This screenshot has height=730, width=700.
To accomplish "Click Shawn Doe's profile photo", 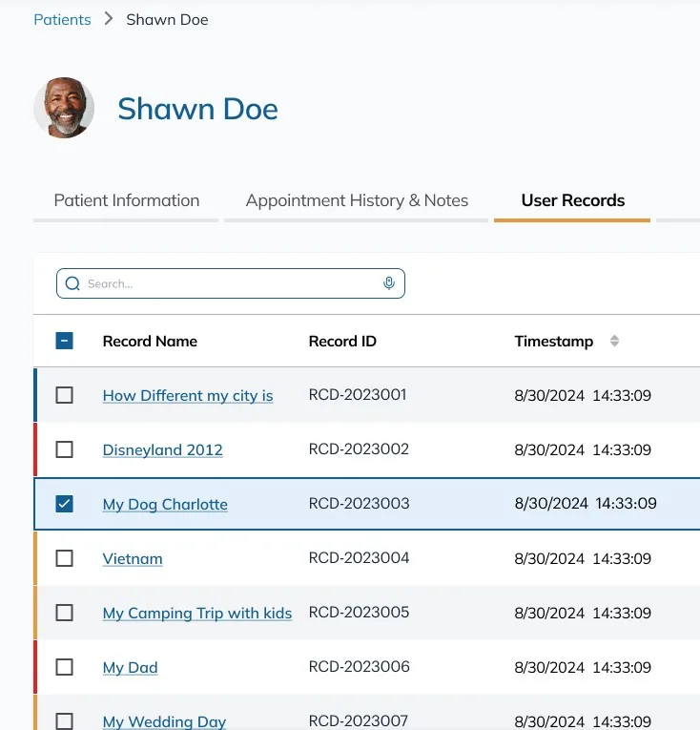I will click(64, 108).
